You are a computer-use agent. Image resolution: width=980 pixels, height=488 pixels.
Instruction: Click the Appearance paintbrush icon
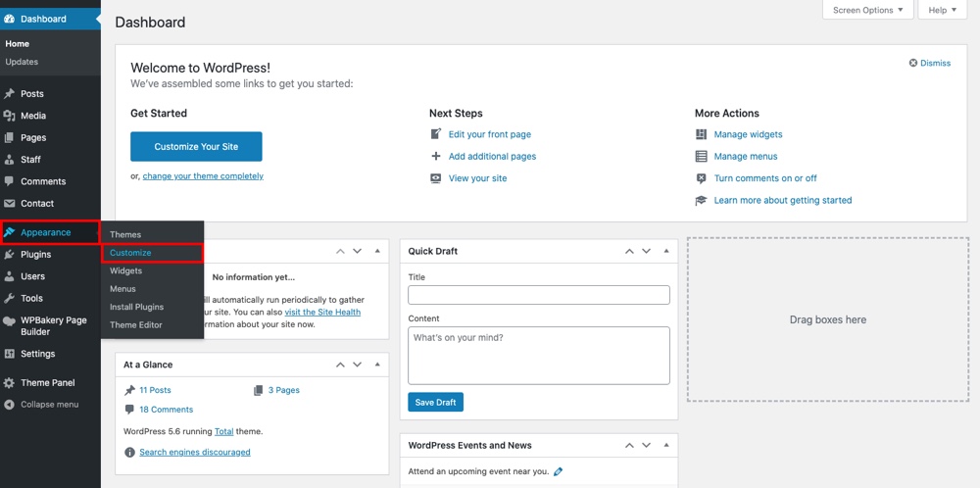pyautogui.click(x=9, y=232)
